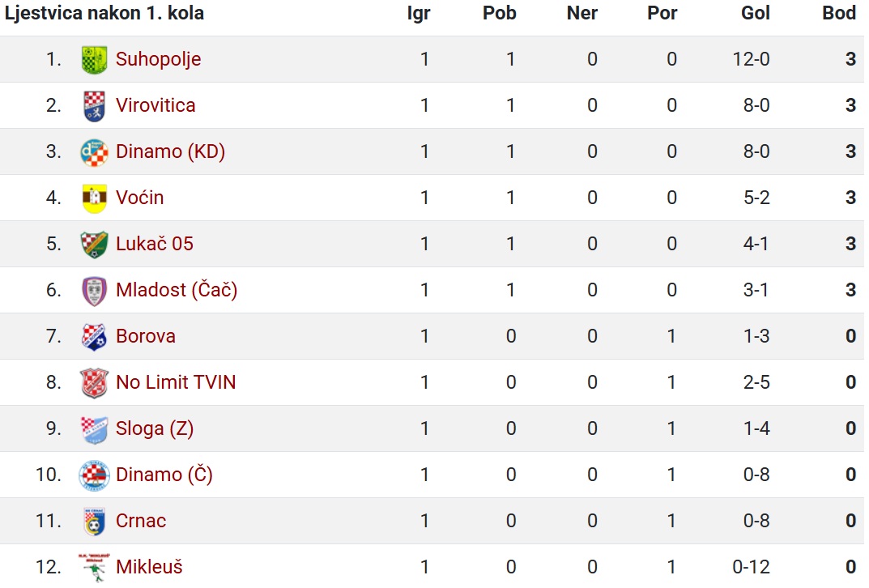Click the Mikleuš club logo
869x588 pixels.
(94, 567)
